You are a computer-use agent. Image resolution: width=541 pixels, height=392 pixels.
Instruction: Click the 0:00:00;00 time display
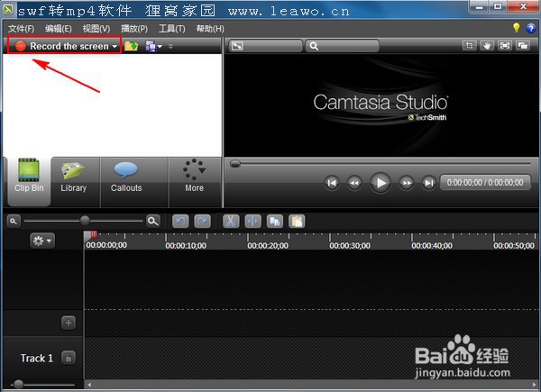click(485, 182)
